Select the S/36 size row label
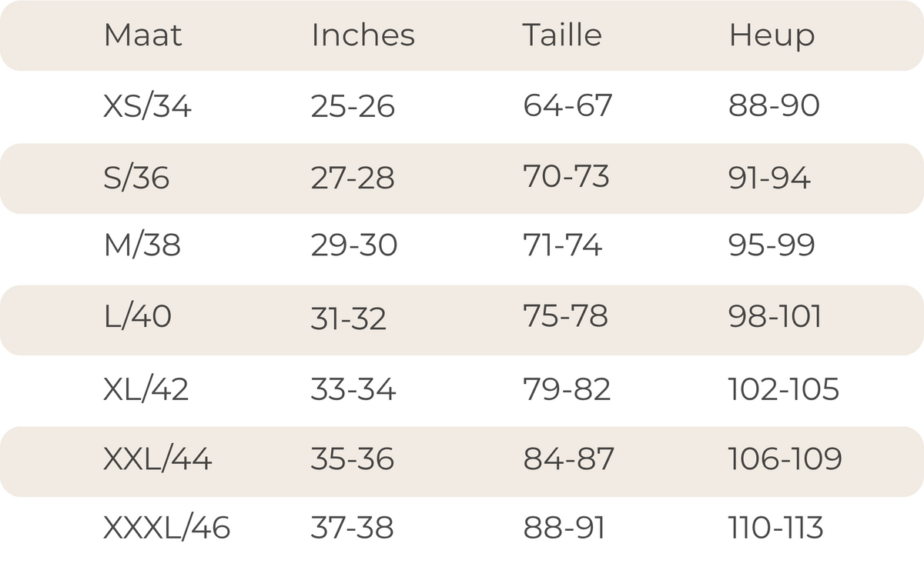The width and height of the screenshot is (924, 567). 136,178
